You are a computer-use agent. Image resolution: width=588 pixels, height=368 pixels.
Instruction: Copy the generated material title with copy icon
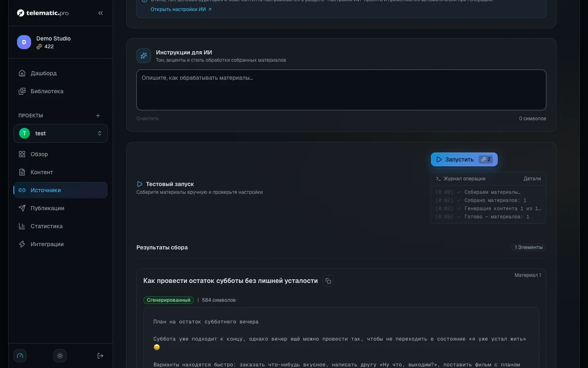(328, 281)
